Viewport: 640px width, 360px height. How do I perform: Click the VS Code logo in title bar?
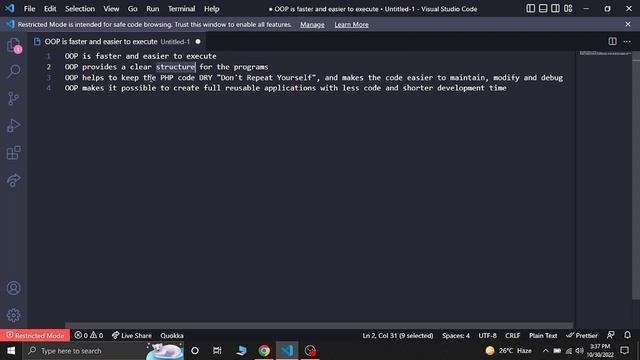pyautogui.click(x=9, y=8)
